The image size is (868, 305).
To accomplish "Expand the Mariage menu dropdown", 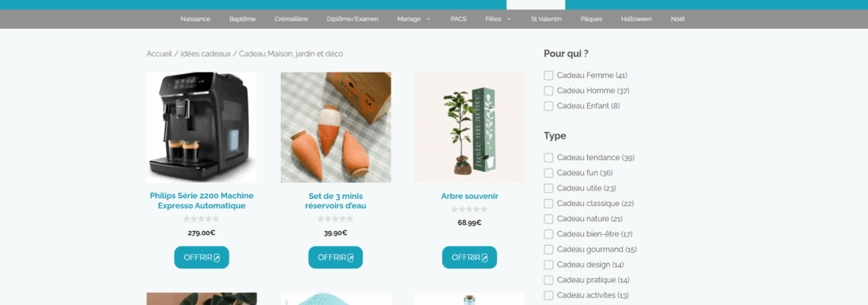I will point(413,19).
